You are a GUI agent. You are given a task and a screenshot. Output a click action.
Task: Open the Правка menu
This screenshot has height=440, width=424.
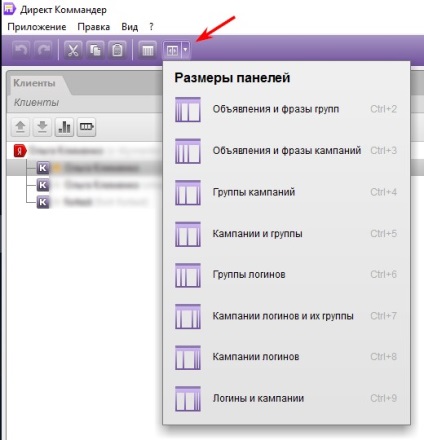click(x=94, y=27)
